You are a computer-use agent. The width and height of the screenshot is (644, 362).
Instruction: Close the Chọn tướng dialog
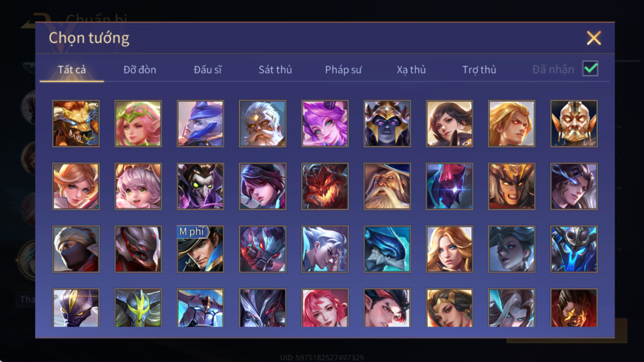click(x=593, y=38)
